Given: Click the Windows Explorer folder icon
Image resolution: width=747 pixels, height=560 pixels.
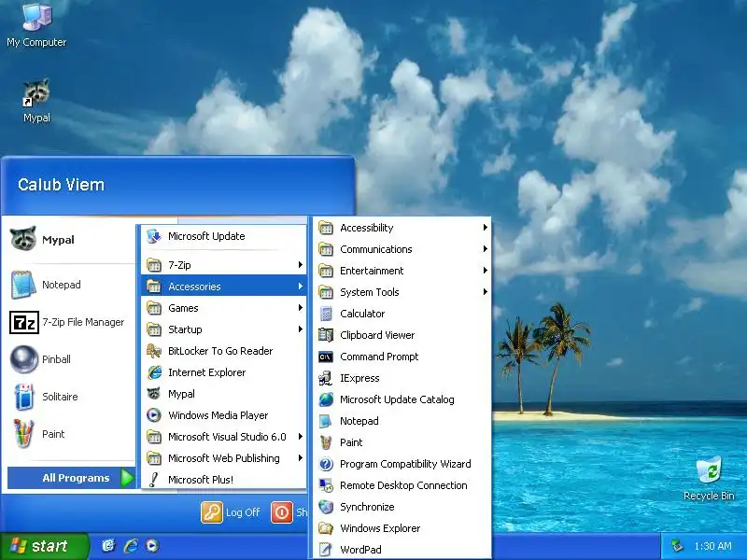Looking at the screenshot, I should (326, 528).
